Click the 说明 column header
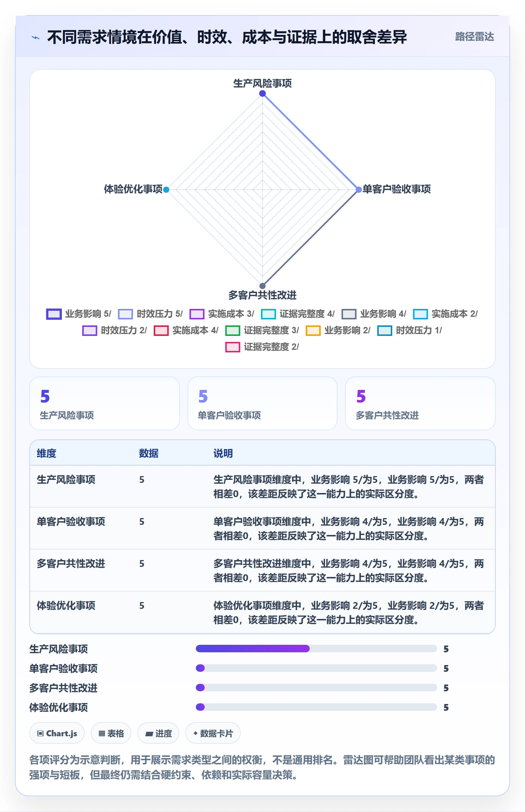 click(x=223, y=453)
